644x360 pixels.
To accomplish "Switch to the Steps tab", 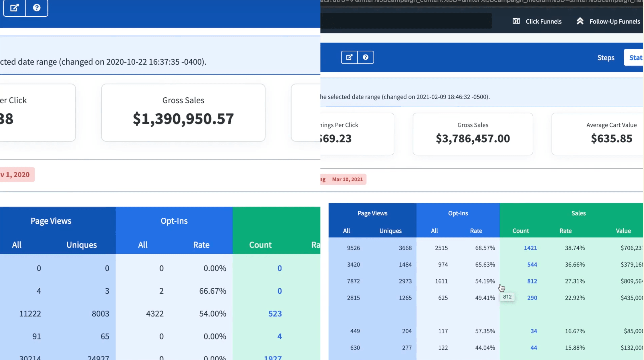I will [x=606, y=58].
